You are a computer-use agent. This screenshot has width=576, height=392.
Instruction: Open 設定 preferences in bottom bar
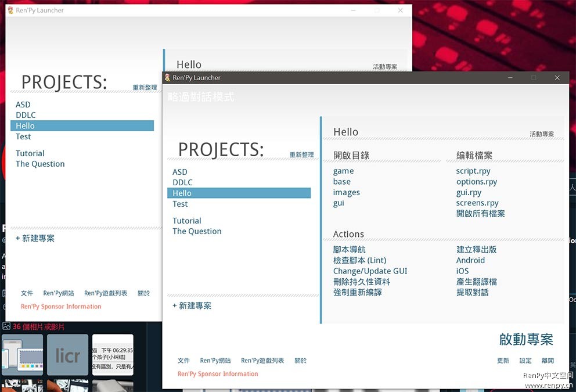pyautogui.click(x=525, y=361)
